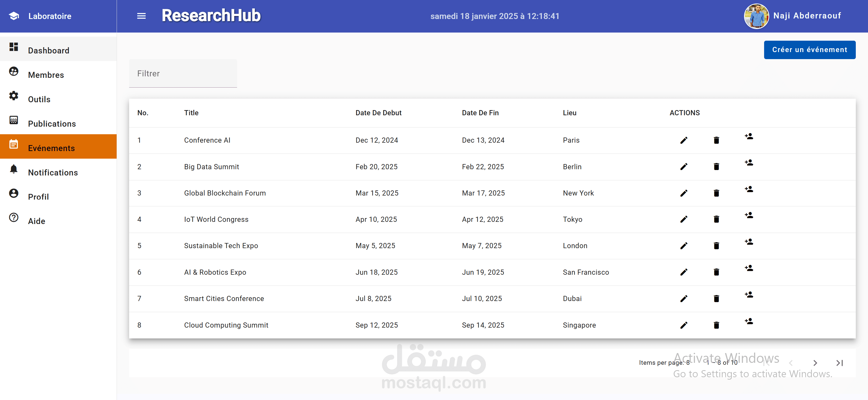Open Naji Abderraouf profile avatar
Viewport: 868px width, 400px height.
click(756, 16)
